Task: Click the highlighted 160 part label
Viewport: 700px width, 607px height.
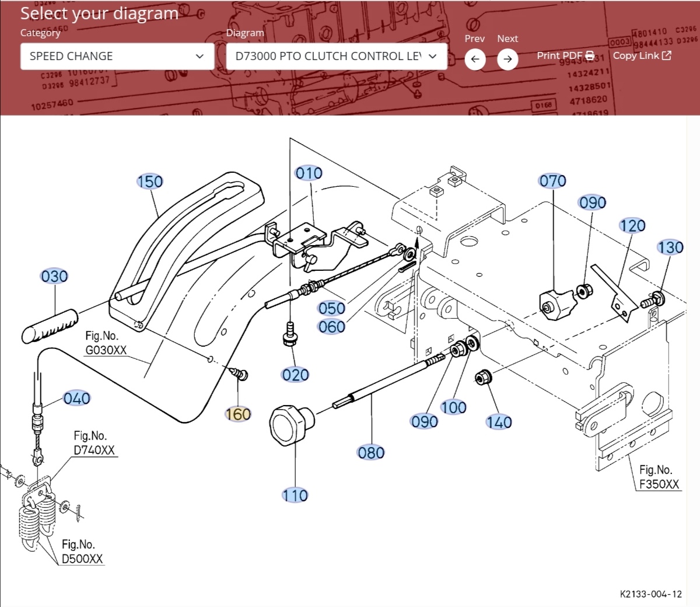Action: tap(238, 414)
